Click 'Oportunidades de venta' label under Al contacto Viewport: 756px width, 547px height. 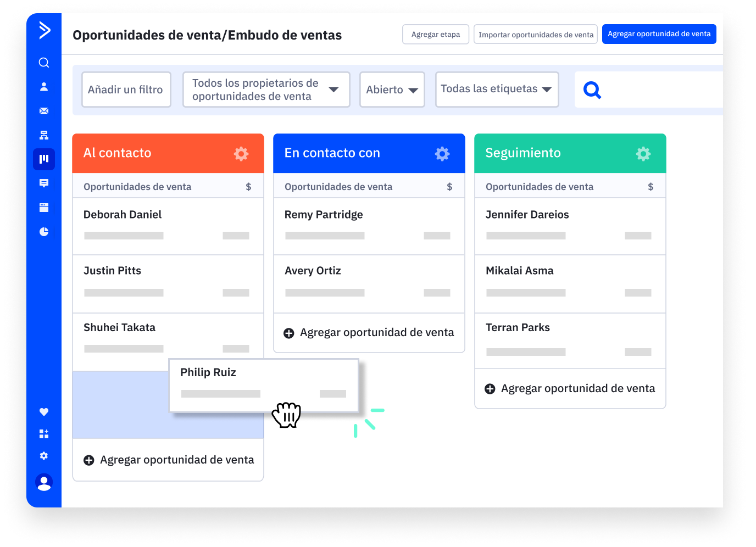pyautogui.click(x=137, y=187)
